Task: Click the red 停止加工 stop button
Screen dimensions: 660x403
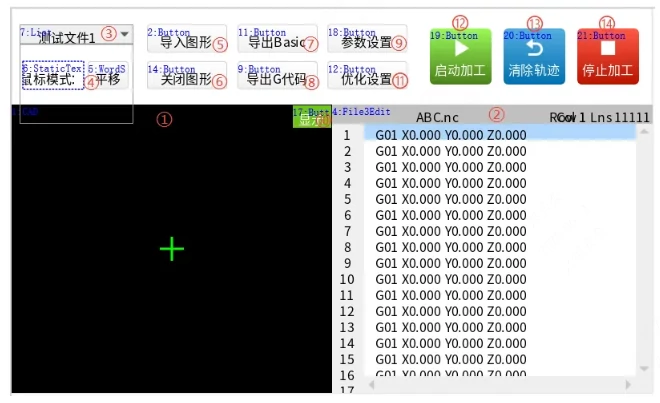Action: [608, 56]
